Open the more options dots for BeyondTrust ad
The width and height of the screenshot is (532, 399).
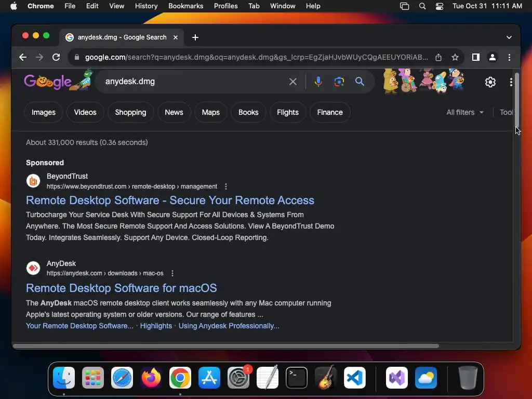point(226,187)
